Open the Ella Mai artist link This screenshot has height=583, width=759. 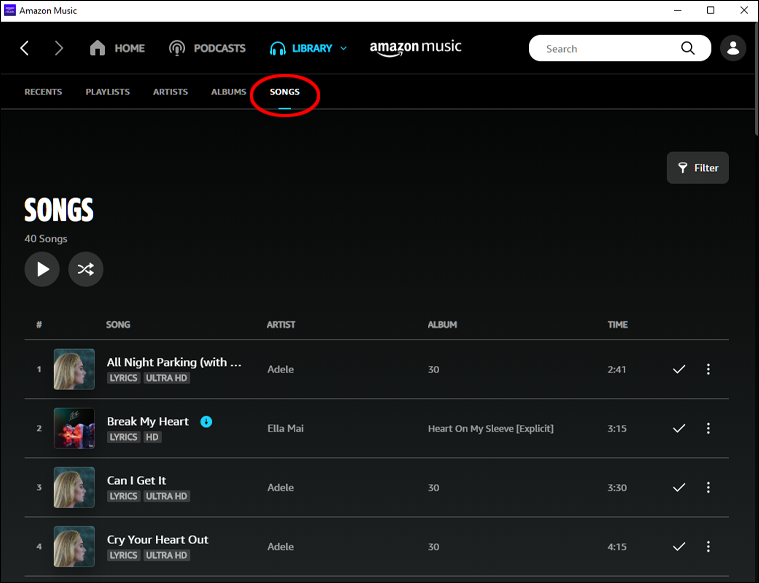[x=286, y=429]
